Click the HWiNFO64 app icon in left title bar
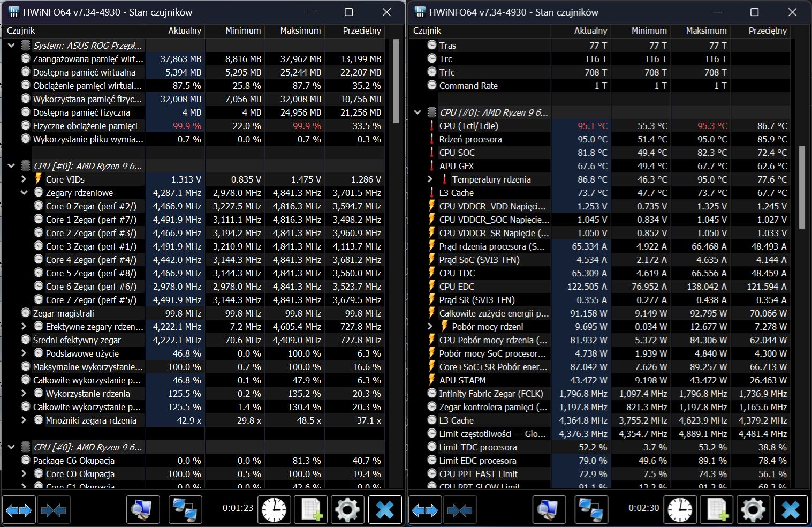Image resolution: width=812 pixels, height=527 pixels. point(14,12)
